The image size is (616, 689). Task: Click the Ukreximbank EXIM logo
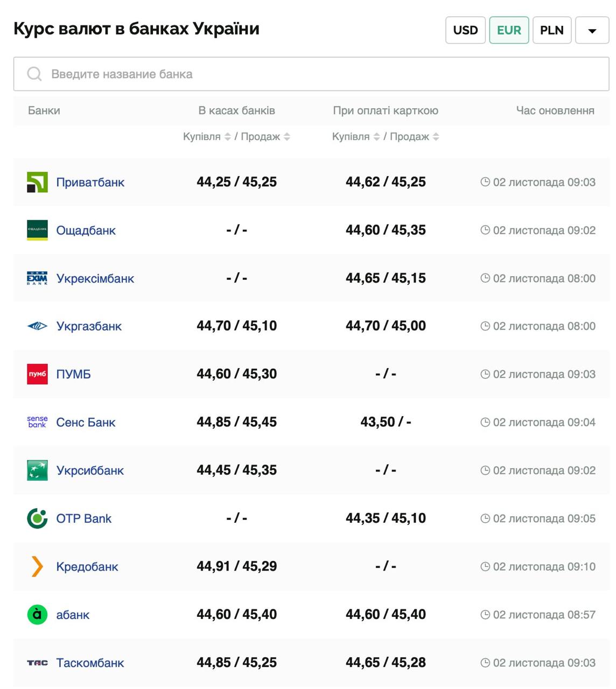[37, 278]
